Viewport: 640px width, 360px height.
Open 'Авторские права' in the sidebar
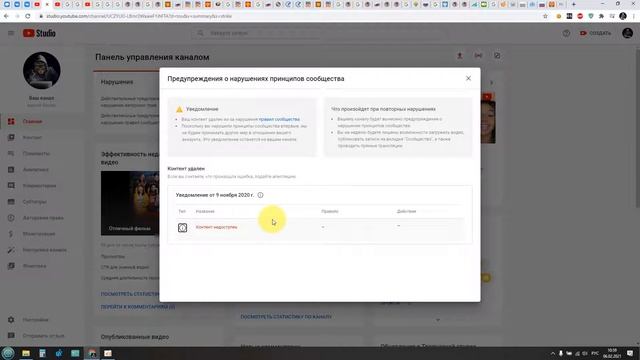click(x=42, y=218)
